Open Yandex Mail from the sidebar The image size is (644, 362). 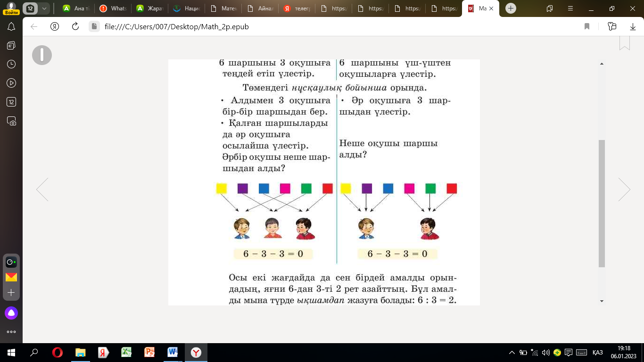click(x=11, y=277)
